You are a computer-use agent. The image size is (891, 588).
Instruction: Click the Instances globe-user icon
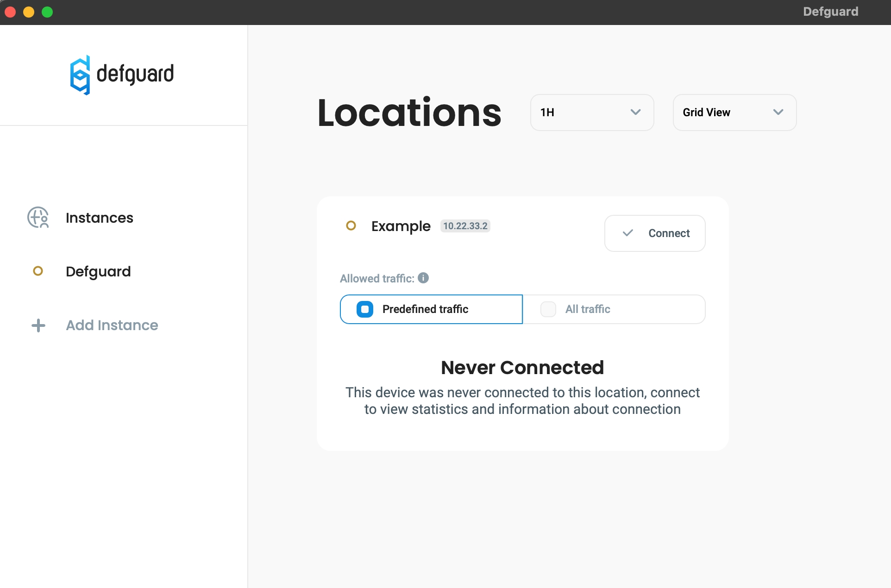pyautogui.click(x=38, y=218)
